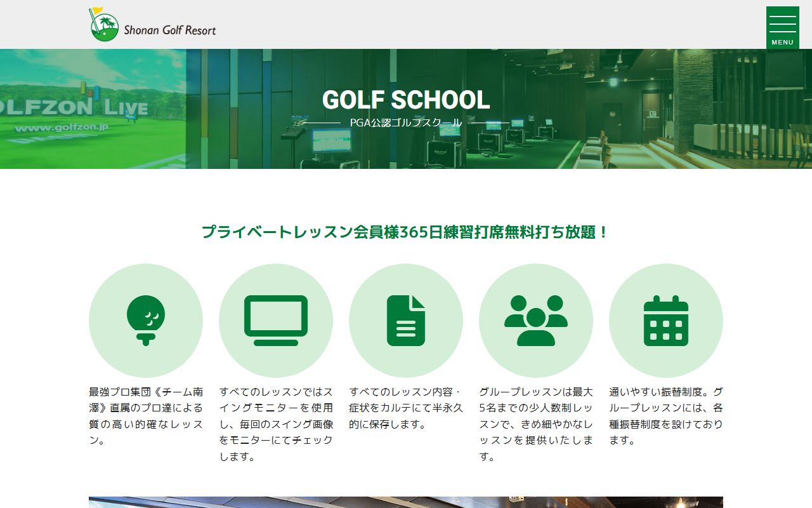Click the document record icon
The image size is (812, 508).
tap(406, 321)
